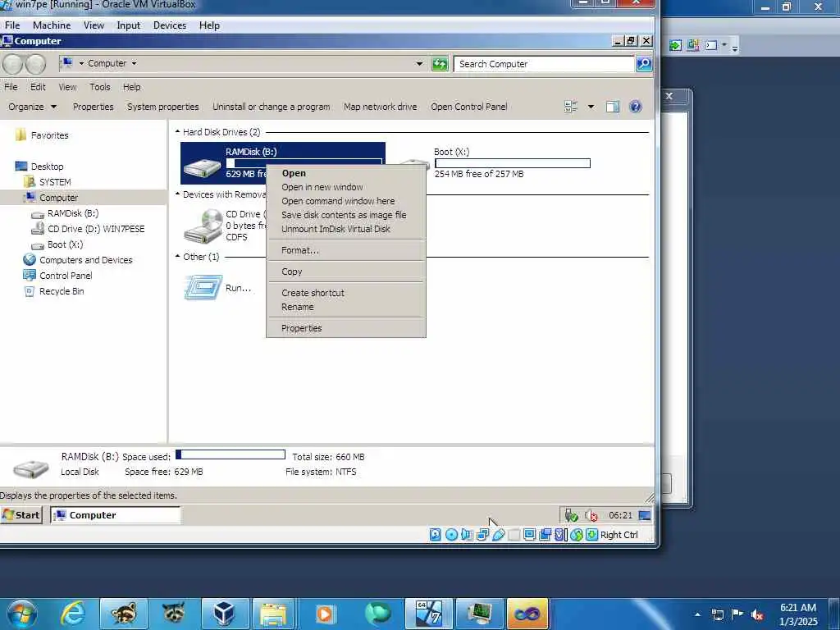Open Windows Explorer folder icon in host taskbar
This screenshot has height=630, width=840.
click(x=273, y=614)
